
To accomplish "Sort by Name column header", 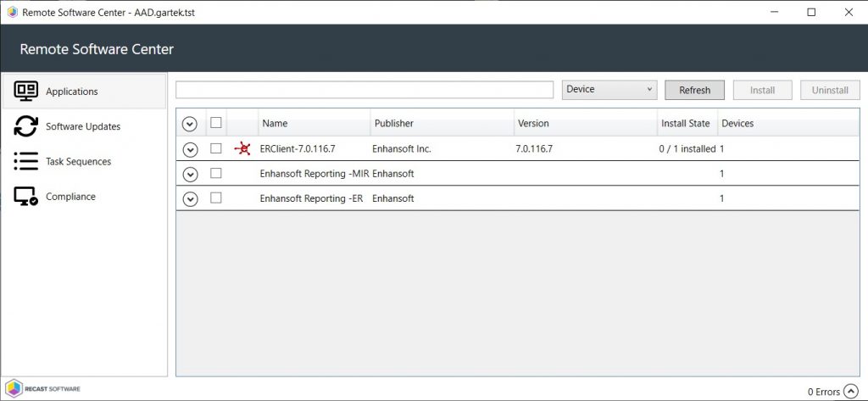I will tap(314, 123).
